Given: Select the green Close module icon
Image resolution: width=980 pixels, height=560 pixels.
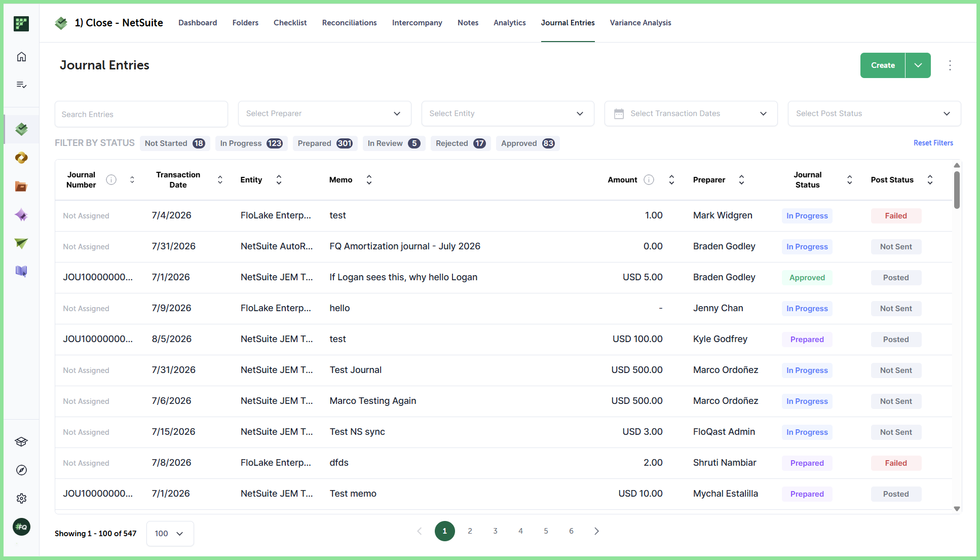Looking at the screenshot, I should 21,129.
